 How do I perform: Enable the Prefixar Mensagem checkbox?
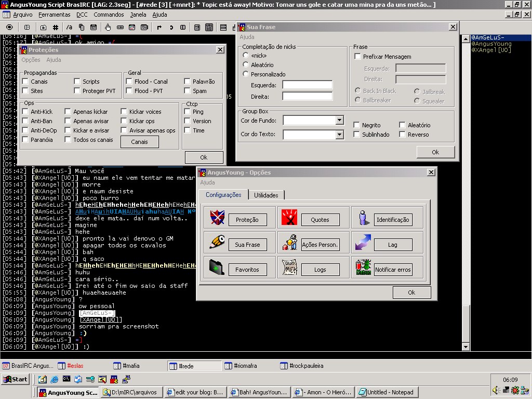pos(357,57)
